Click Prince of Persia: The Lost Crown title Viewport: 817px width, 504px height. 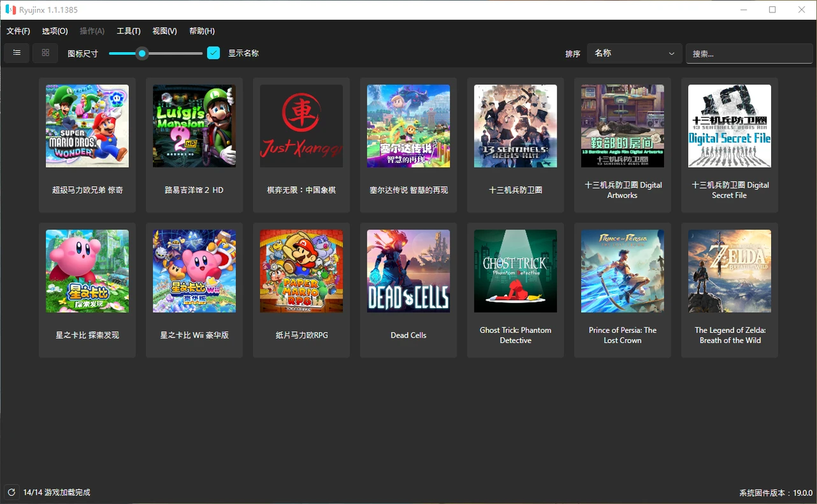pos(622,336)
